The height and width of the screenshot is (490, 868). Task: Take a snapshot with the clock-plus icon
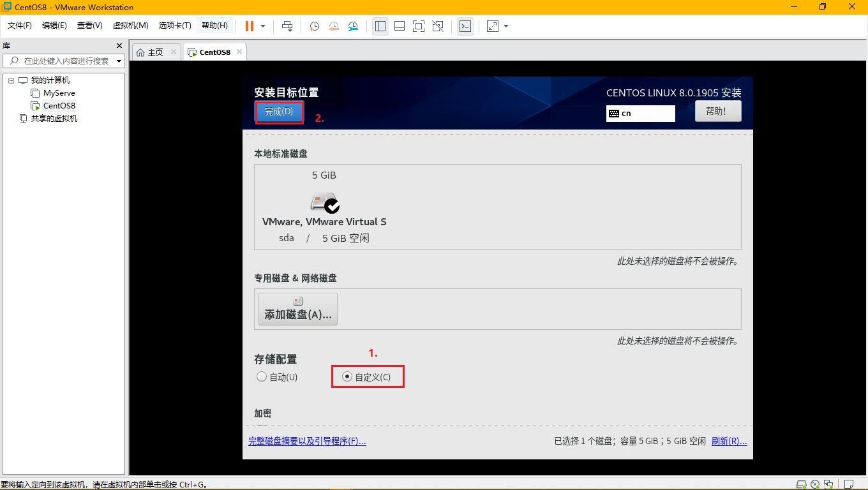[x=314, y=26]
